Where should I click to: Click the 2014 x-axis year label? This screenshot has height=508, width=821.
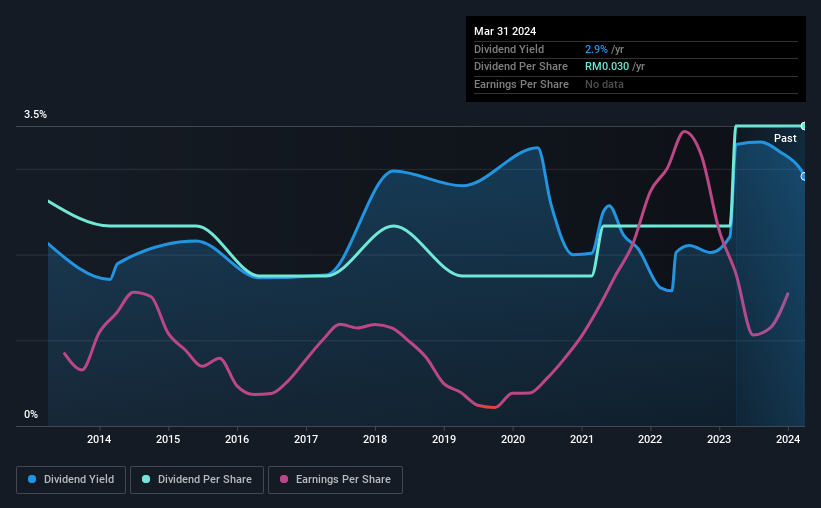(x=99, y=439)
